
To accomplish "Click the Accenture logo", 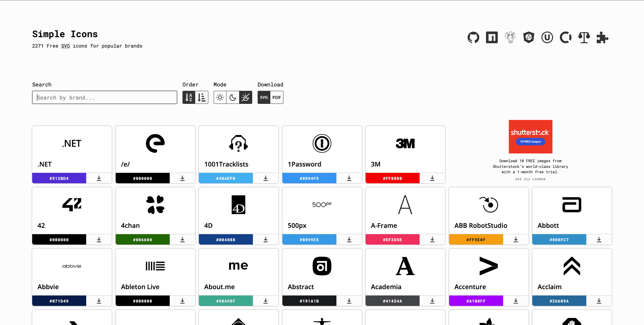I will coord(489,266).
